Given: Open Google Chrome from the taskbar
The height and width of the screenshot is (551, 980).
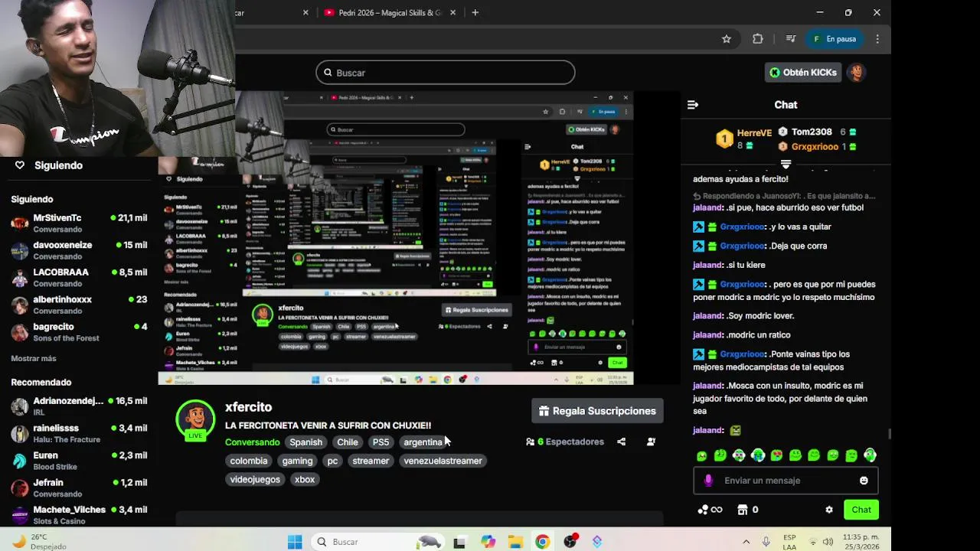Looking at the screenshot, I should [542, 542].
